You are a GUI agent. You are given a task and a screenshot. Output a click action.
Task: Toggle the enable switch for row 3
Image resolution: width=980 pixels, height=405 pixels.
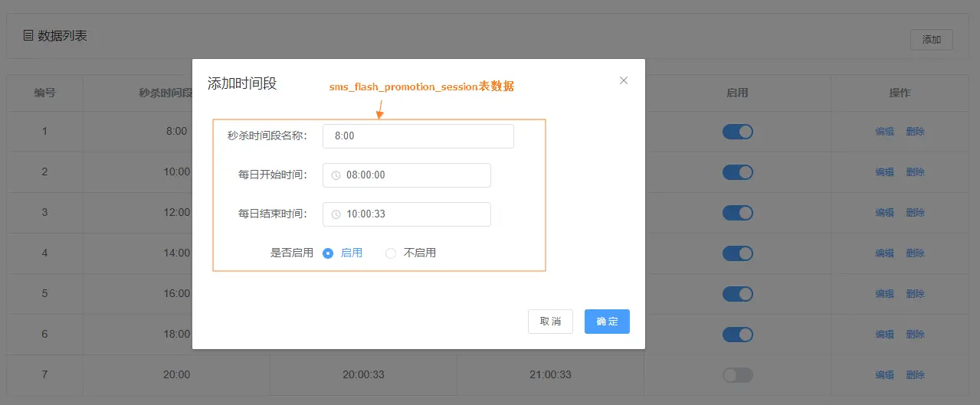click(x=738, y=213)
